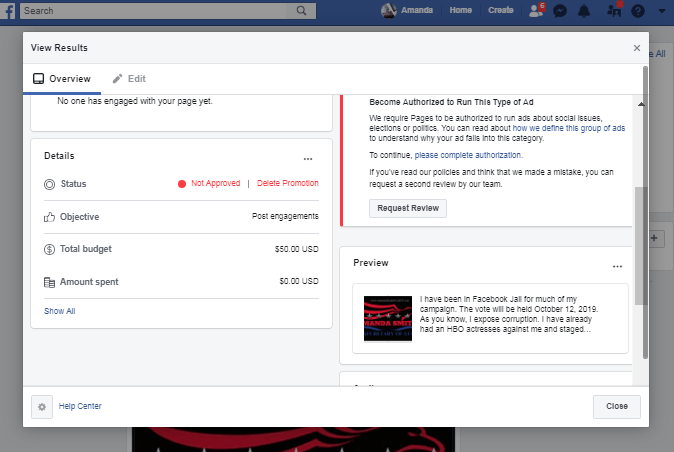674x452 pixels.
Task: Expand details with Show All
Action: [60, 311]
